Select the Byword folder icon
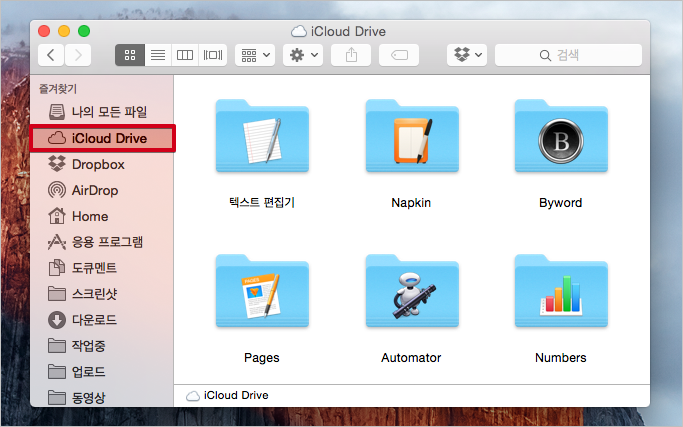Screen dimensions: 683x427 561,136
